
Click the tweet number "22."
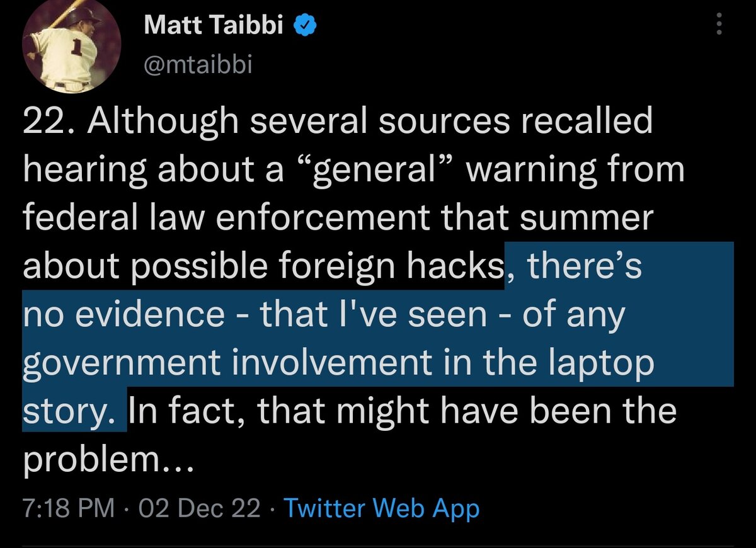tap(49, 122)
